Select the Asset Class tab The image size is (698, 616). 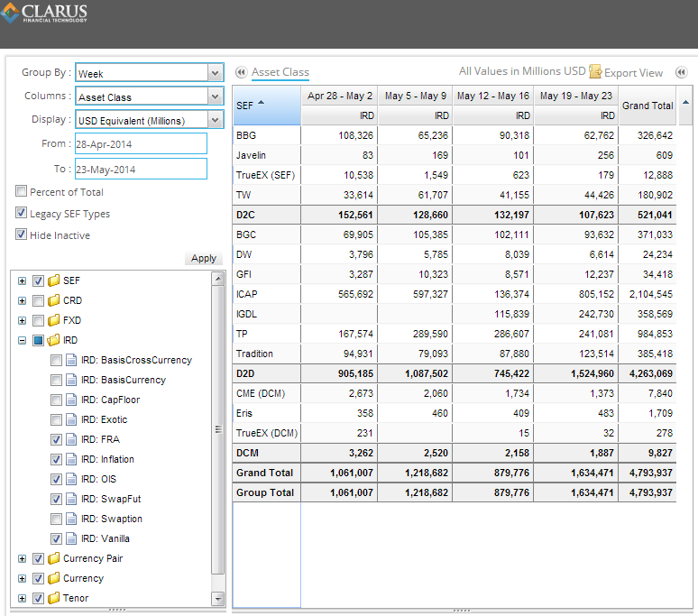pyautogui.click(x=280, y=72)
